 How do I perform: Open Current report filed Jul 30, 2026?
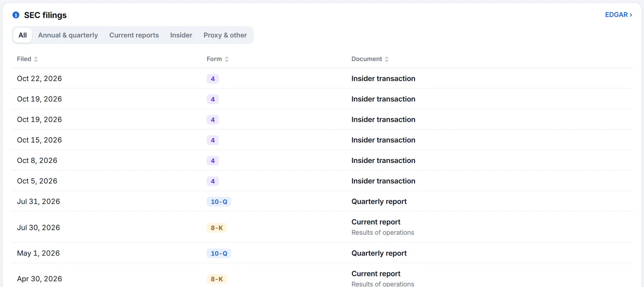[x=376, y=222]
